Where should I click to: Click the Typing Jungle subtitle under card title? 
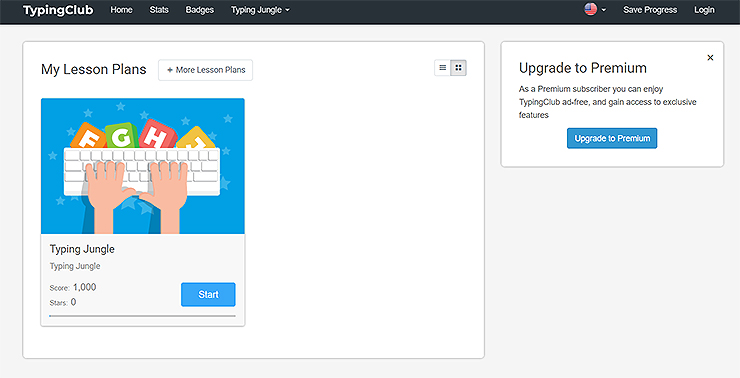pos(75,266)
